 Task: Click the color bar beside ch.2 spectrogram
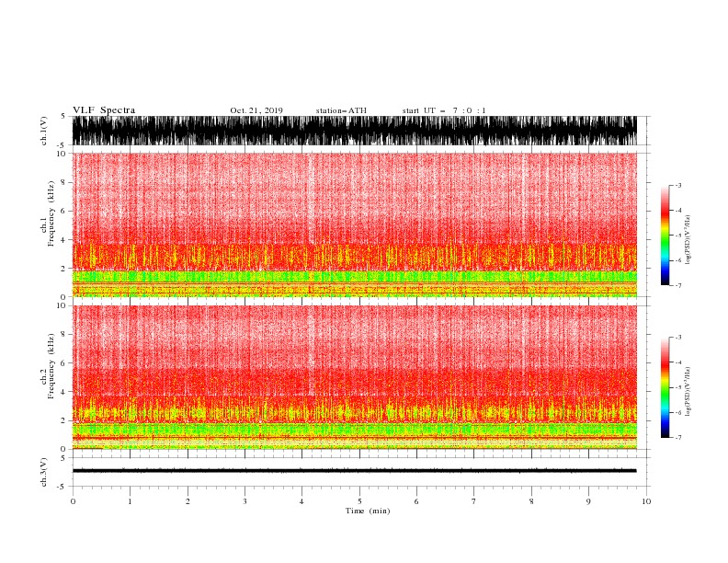pyautogui.click(x=665, y=387)
